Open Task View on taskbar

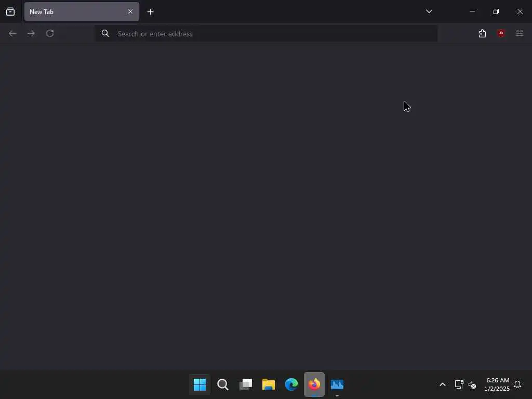[246, 384]
